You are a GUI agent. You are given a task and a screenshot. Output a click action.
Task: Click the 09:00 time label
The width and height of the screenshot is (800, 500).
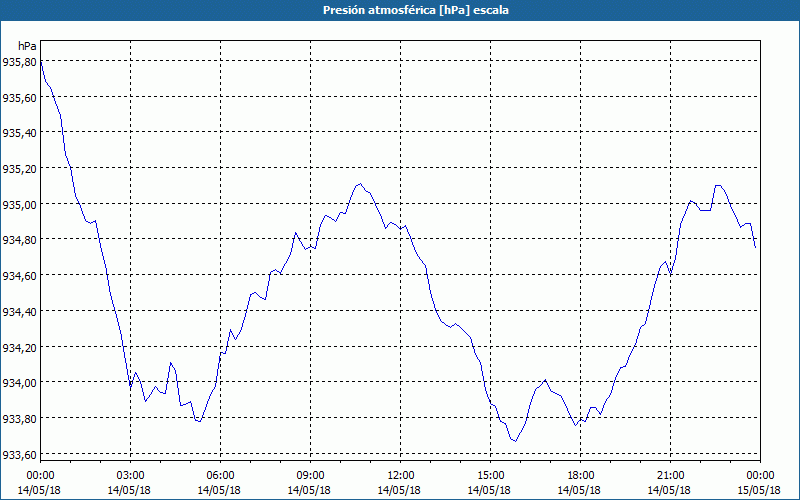point(310,476)
